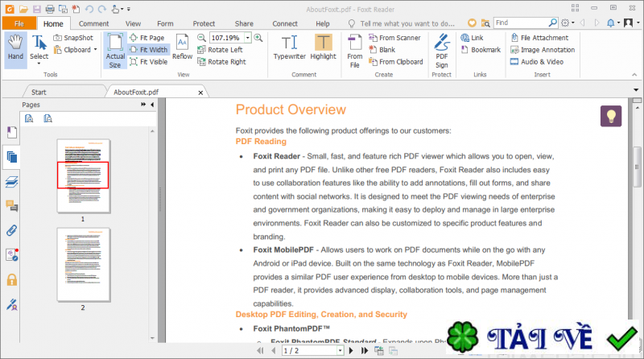Toggle Fit Width view mode
Screen dimensions: 644x359
[148, 50]
